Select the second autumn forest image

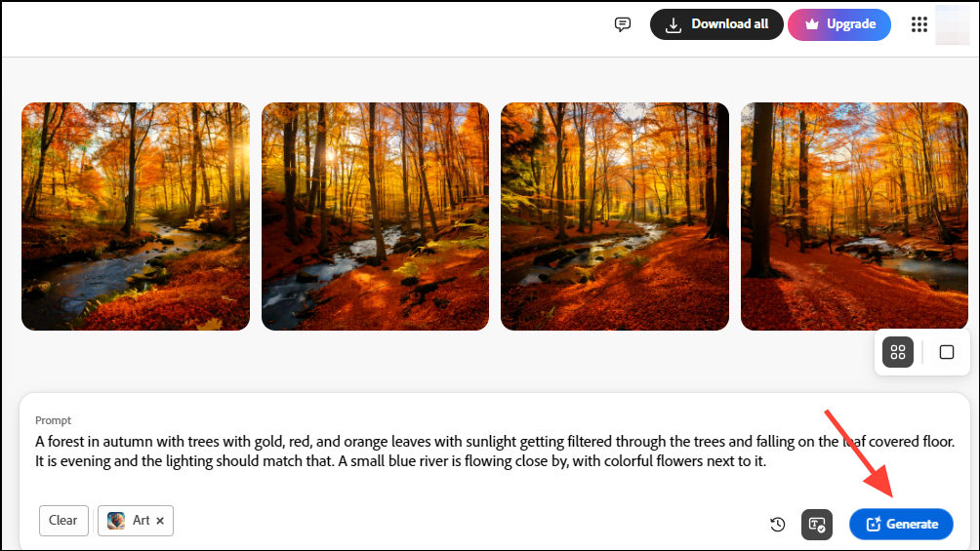click(x=375, y=216)
